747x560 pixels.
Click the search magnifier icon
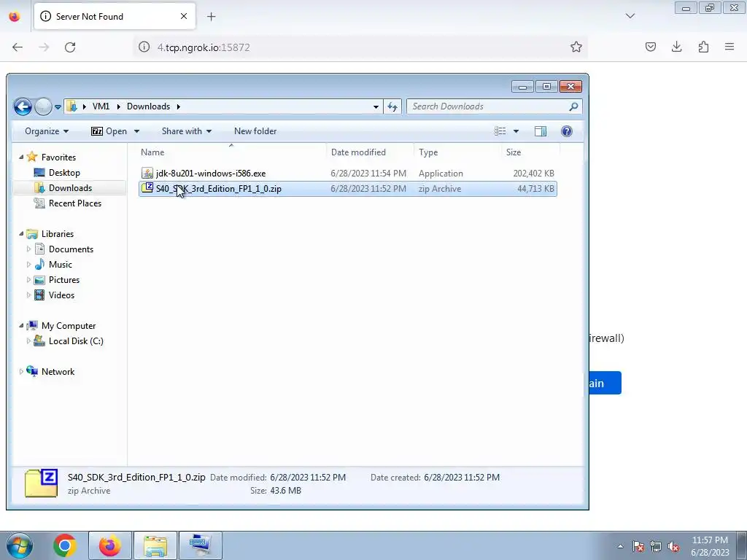tap(573, 106)
